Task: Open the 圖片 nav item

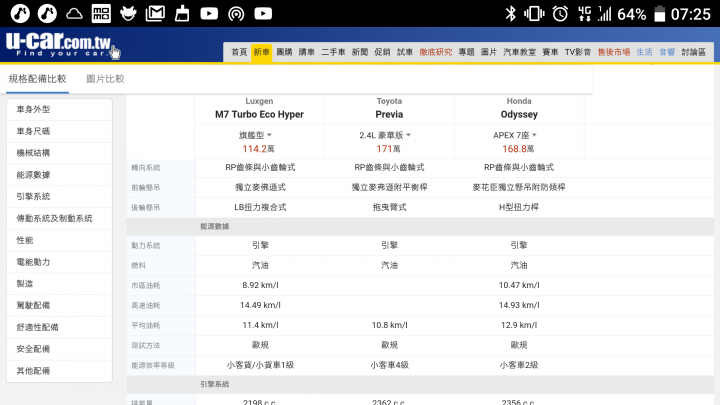Action: (x=489, y=52)
